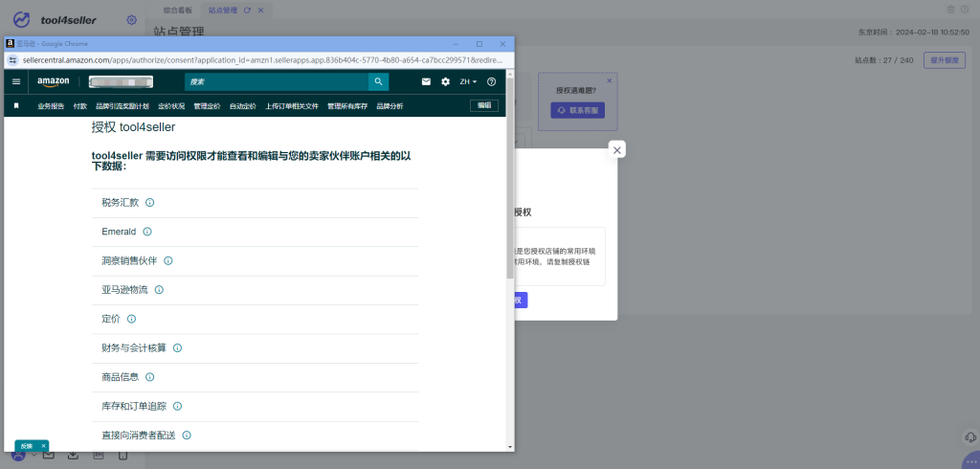Click the bookmark icon in Amazon navbar
The height and width of the screenshot is (469, 980).
click(x=16, y=105)
